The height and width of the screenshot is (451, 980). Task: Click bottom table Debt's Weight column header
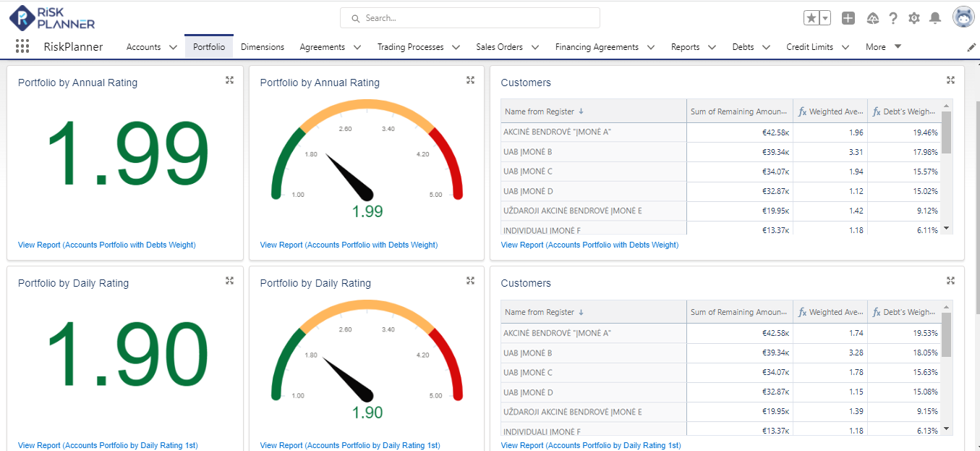click(904, 312)
